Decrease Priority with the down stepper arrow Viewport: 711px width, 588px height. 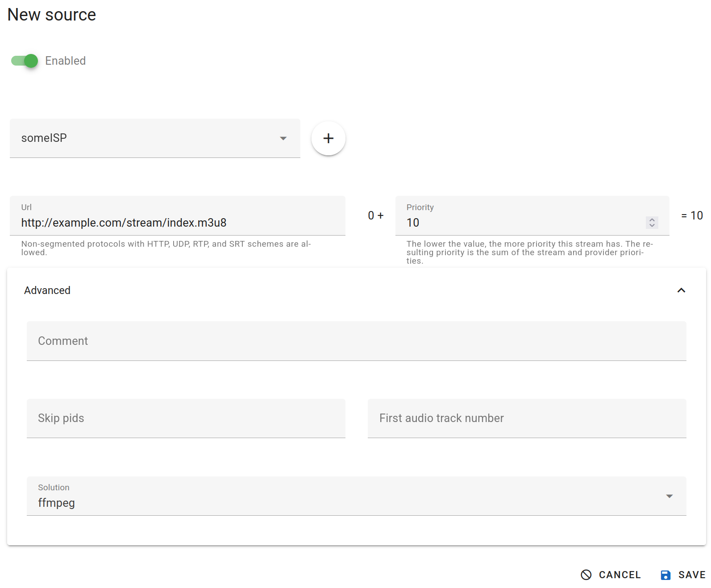tap(652, 225)
